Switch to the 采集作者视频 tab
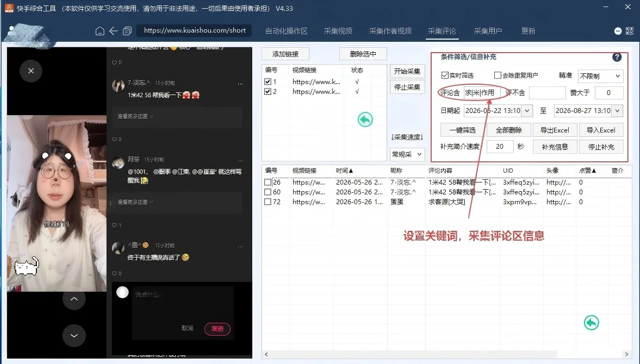 point(390,31)
